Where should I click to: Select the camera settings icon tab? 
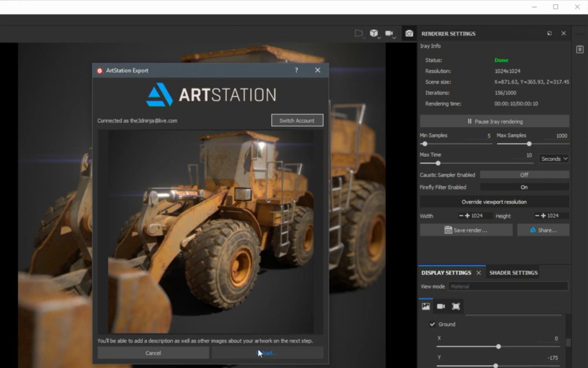coord(441,306)
